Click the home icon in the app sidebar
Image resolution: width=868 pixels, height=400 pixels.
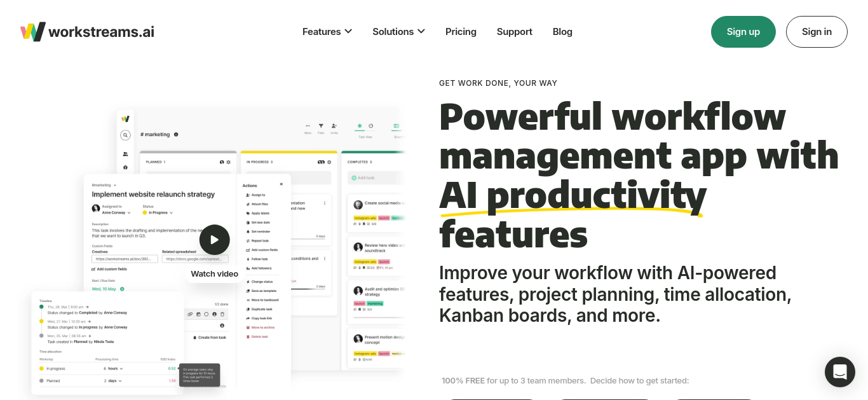(126, 167)
